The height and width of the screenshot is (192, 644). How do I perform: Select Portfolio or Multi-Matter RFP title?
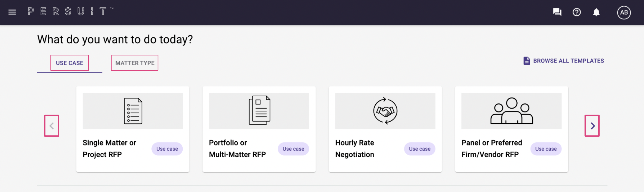[237, 149]
